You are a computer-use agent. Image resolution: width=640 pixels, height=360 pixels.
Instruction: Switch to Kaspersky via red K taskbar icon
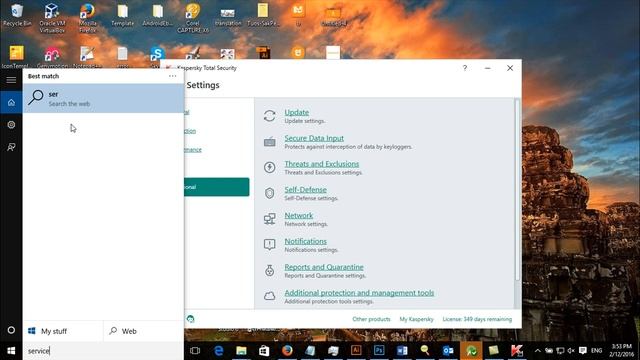pyautogui.click(x=517, y=351)
